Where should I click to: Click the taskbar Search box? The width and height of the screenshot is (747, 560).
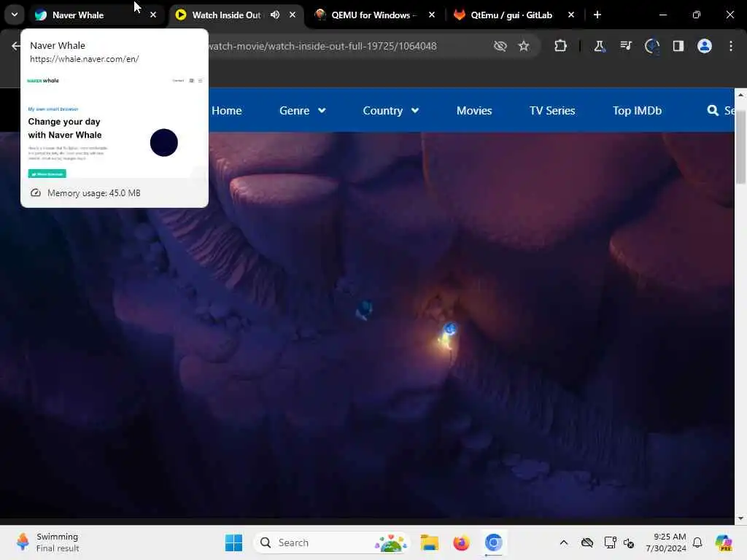point(332,542)
